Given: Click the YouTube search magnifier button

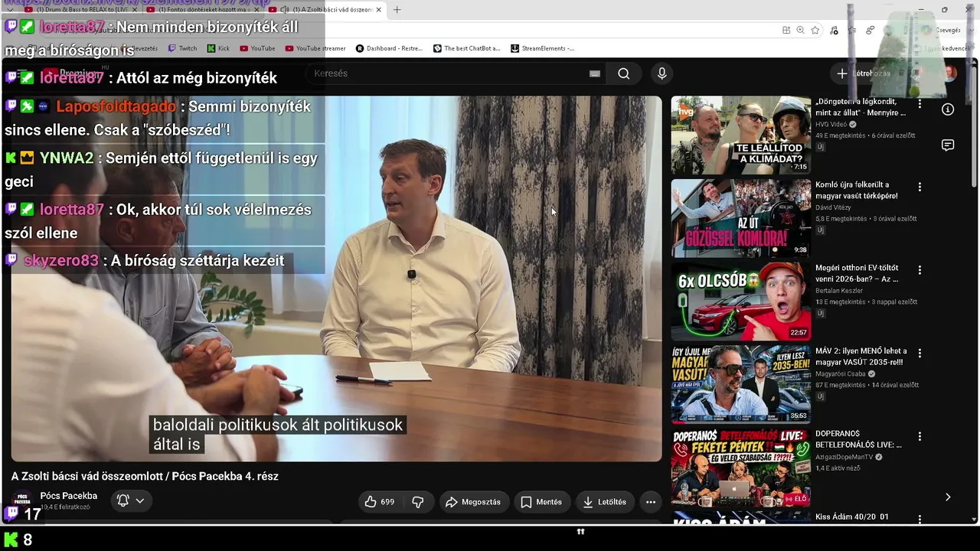Looking at the screenshot, I should click(x=624, y=73).
